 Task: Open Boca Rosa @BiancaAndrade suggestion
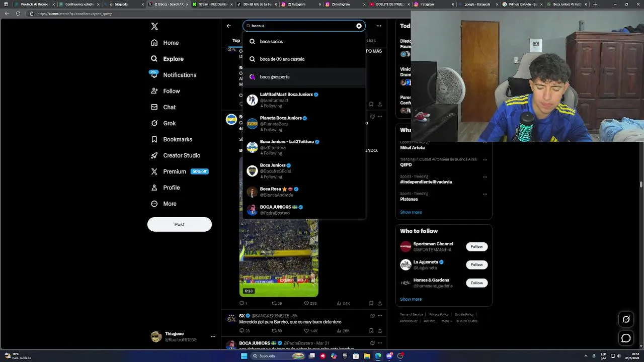[304, 192]
